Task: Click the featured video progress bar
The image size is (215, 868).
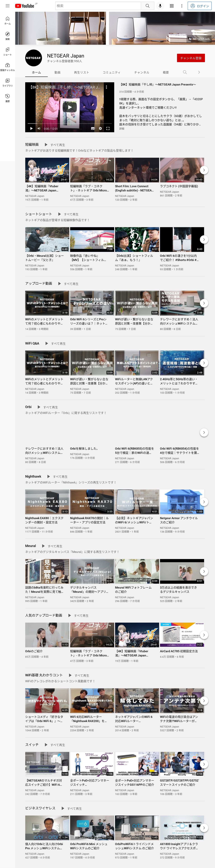Action: tap(70, 124)
